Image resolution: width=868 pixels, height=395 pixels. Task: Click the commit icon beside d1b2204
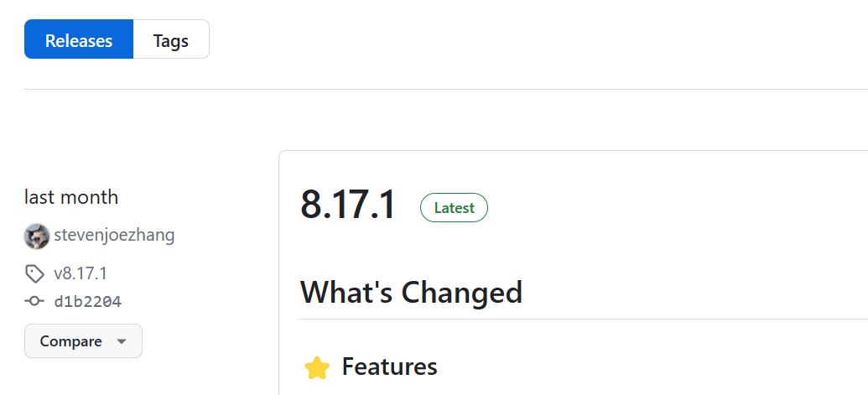coord(34,302)
